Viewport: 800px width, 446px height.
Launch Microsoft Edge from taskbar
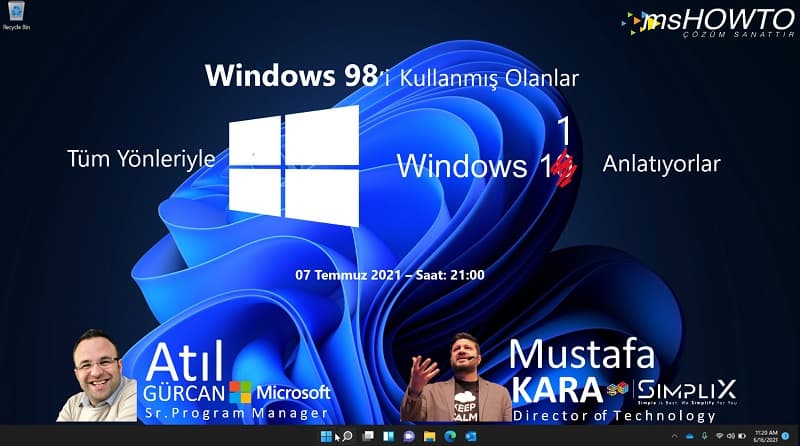pyautogui.click(x=450, y=436)
